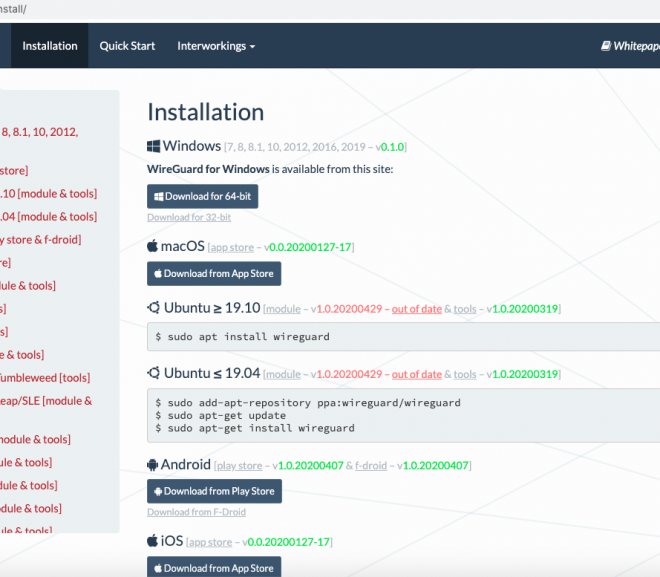
Task: Click the Download for 32-bit link
Action: tap(189, 217)
